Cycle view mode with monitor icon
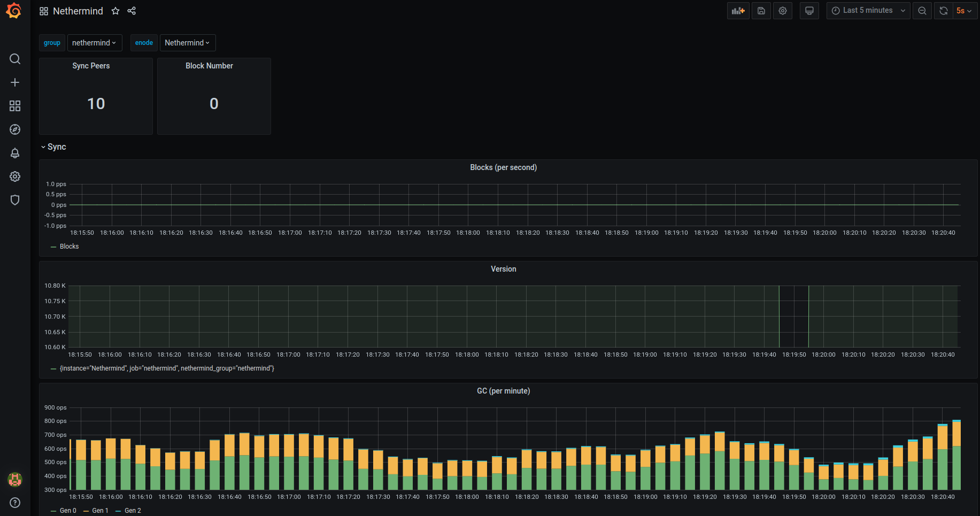This screenshot has width=980, height=516. (x=809, y=11)
